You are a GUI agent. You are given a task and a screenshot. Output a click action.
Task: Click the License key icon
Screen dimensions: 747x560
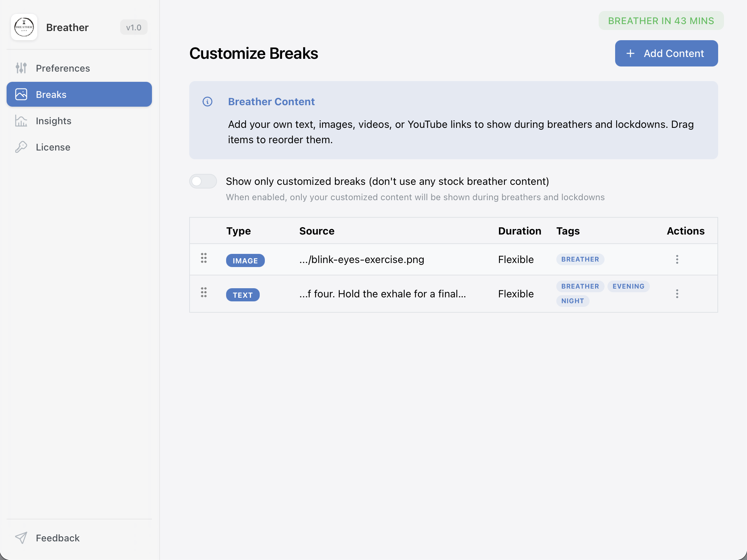pyautogui.click(x=21, y=147)
